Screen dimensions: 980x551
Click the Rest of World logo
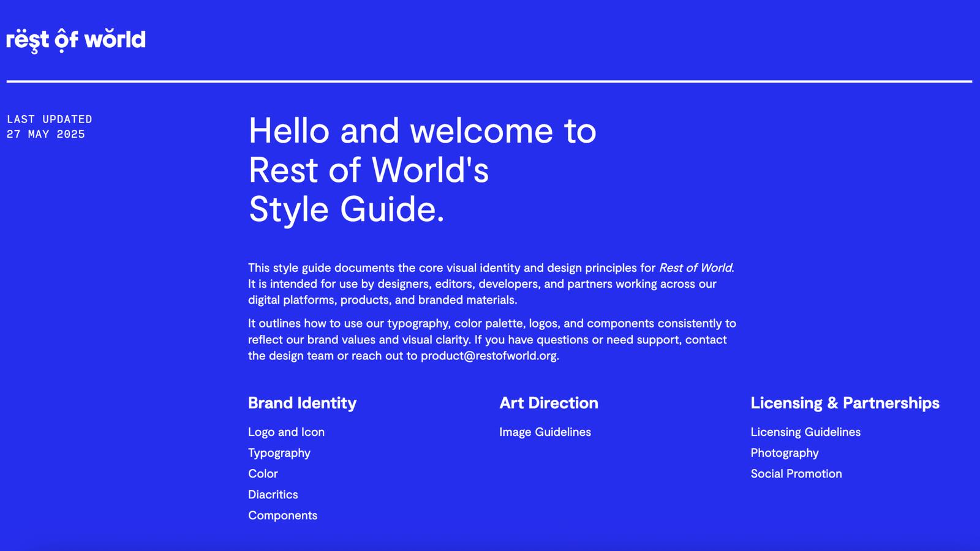point(76,40)
